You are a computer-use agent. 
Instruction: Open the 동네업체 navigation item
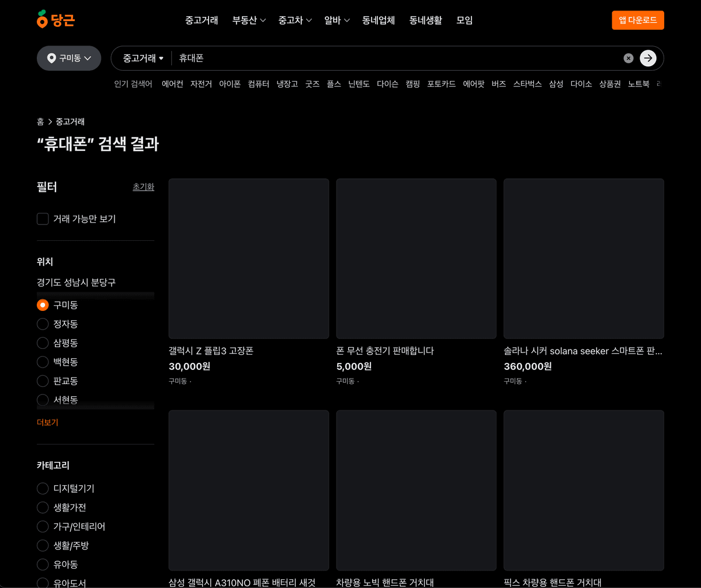[379, 20]
